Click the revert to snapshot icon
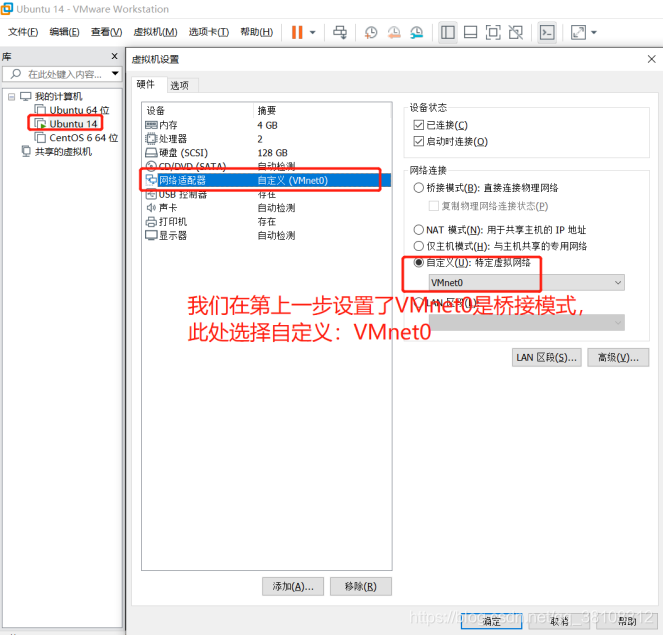 tap(394, 32)
